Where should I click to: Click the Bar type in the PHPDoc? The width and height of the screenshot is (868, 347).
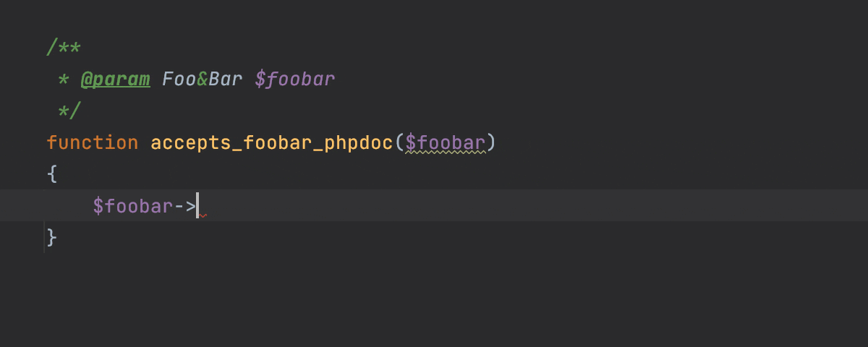[x=225, y=79]
